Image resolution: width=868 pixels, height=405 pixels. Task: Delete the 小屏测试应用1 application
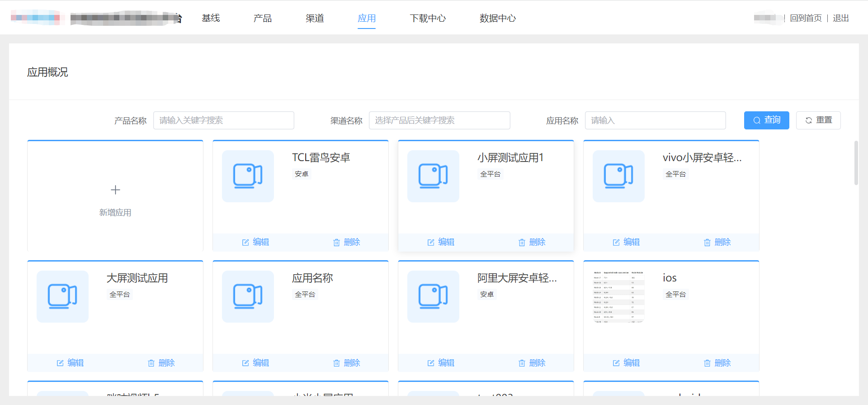coord(532,242)
